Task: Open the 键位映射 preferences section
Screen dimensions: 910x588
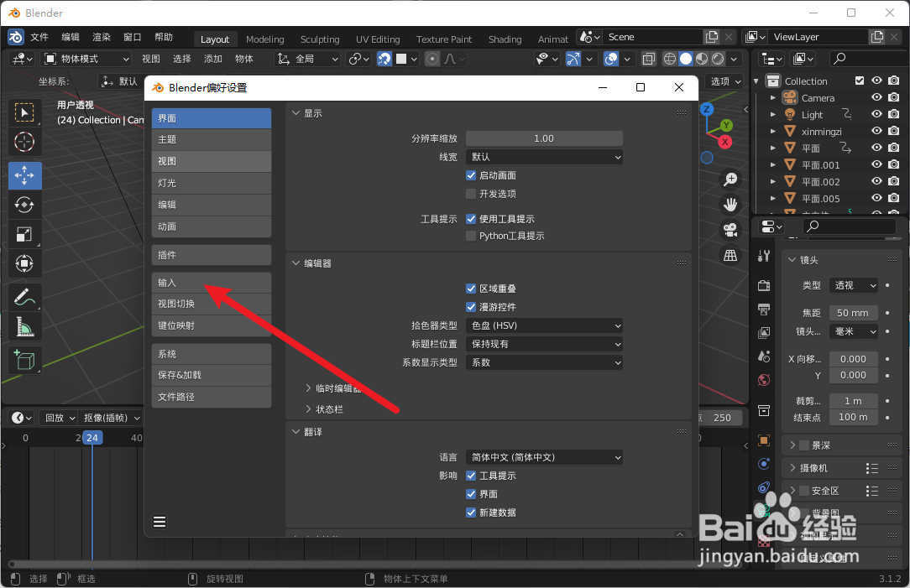Action: pos(212,326)
